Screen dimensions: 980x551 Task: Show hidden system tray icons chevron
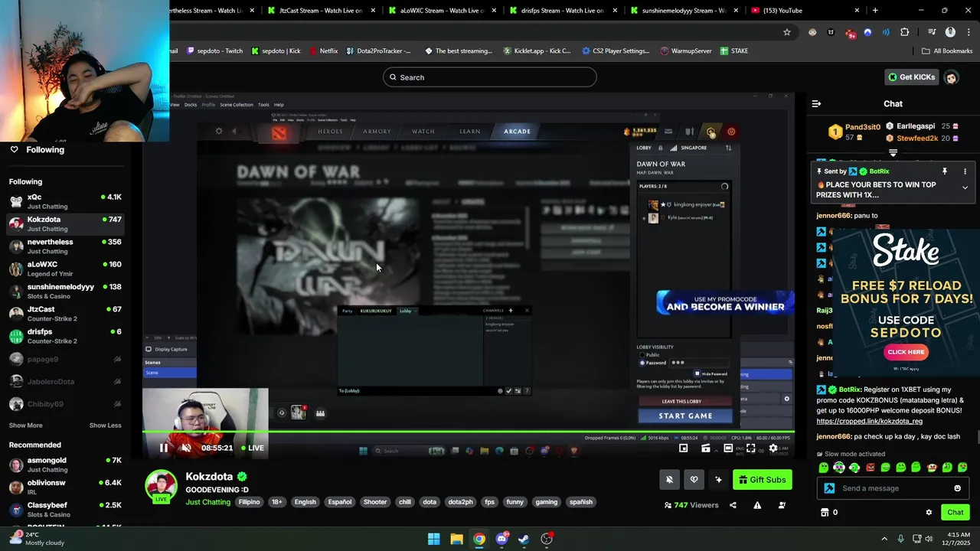pyautogui.click(x=884, y=539)
